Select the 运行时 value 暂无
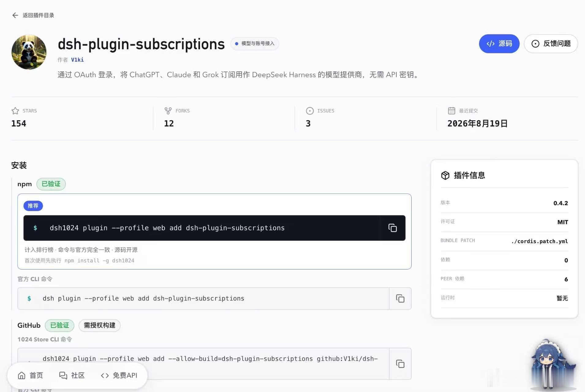 [562, 298]
